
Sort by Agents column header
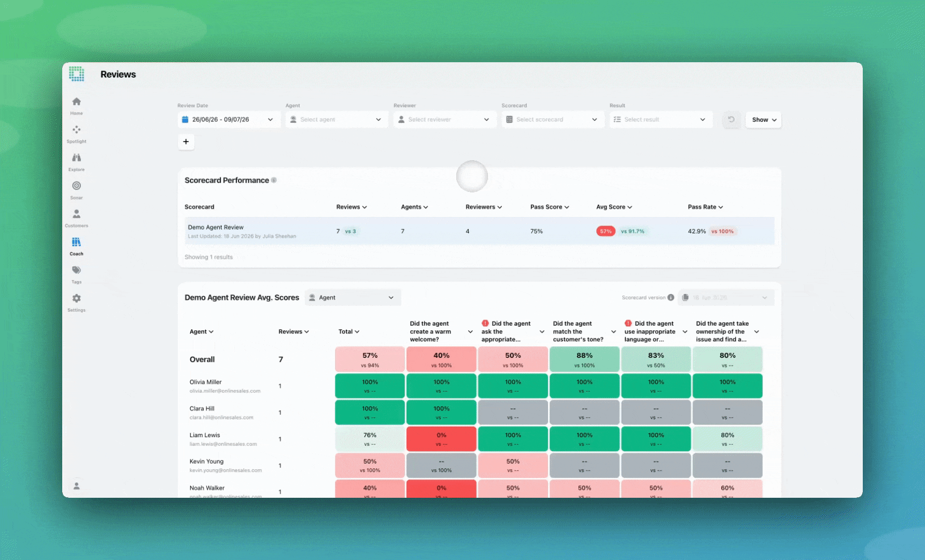point(414,207)
